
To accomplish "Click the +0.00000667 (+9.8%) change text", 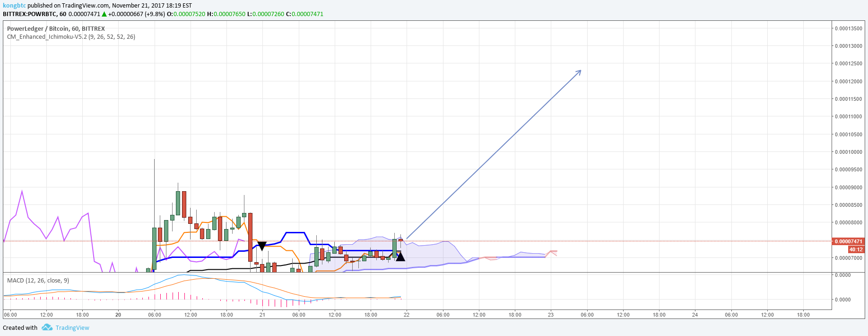I will (x=137, y=14).
